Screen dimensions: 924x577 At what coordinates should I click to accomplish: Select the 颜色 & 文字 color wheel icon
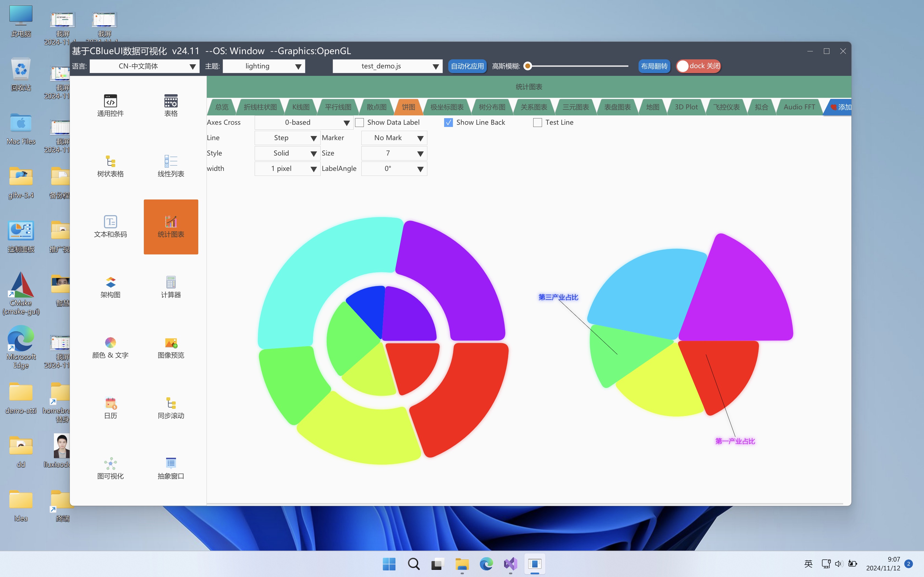[x=110, y=343]
